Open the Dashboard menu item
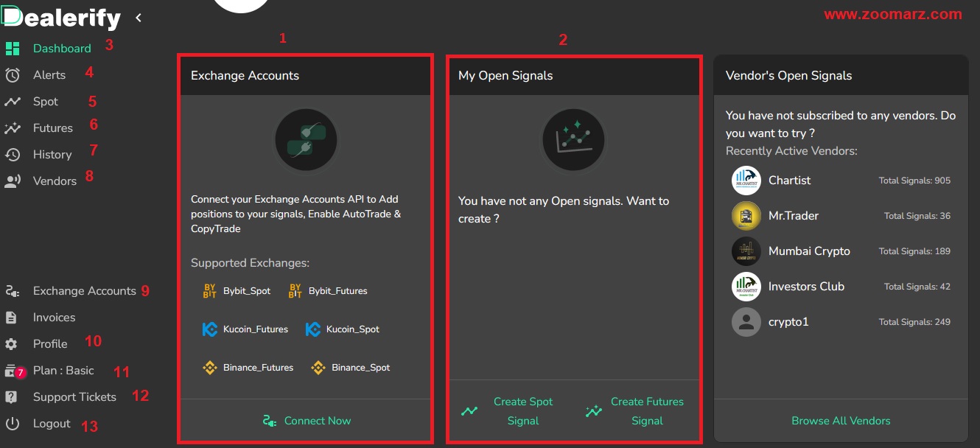Image resolution: width=980 pixels, height=448 pixels. pyautogui.click(x=62, y=49)
